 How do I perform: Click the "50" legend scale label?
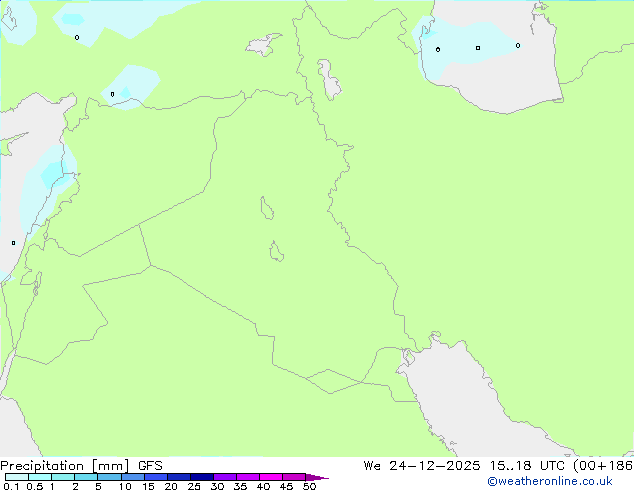(310, 486)
